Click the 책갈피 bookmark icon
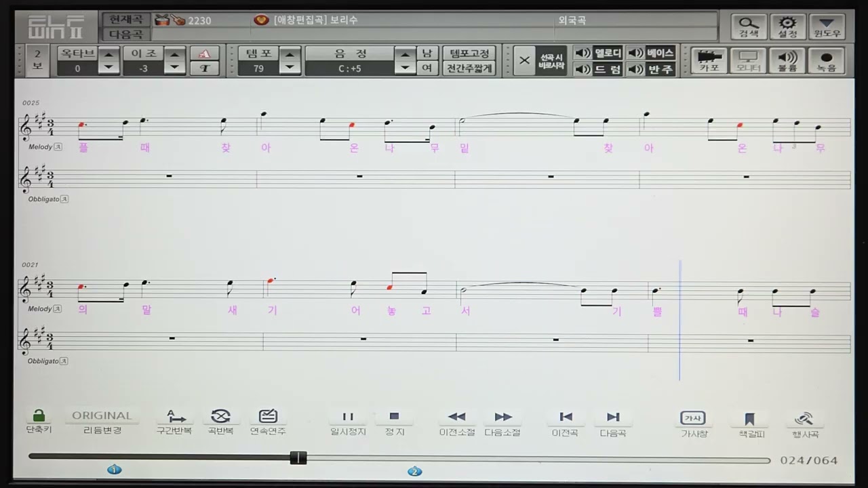The image size is (868, 488). coord(749,419)
